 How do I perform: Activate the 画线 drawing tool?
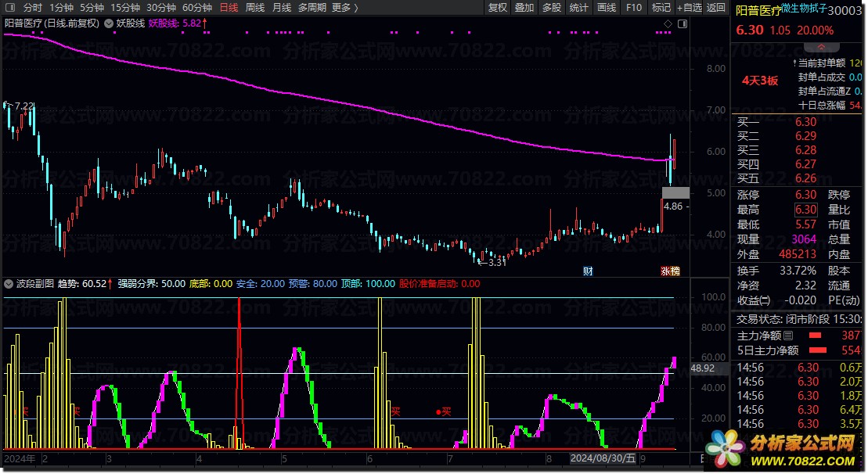click(x=607, y=8)
